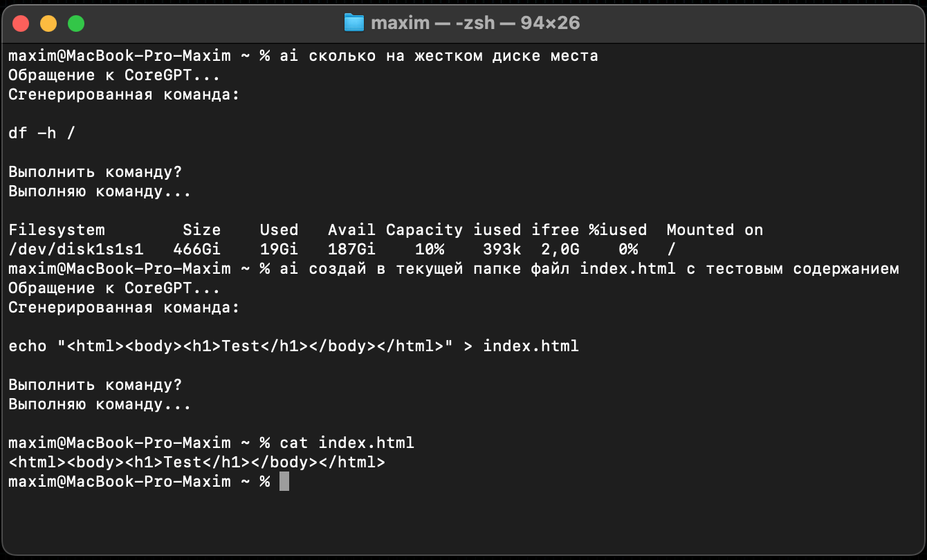This screenshot has height=560, width=927.
Task: Click the "Filesystem" column header
Action: point(57,230)
